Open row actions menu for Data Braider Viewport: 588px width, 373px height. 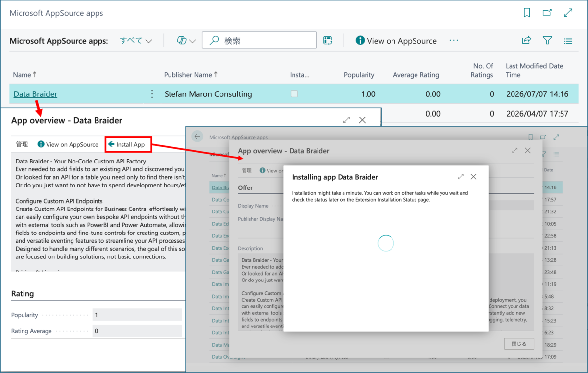[152, 94]
